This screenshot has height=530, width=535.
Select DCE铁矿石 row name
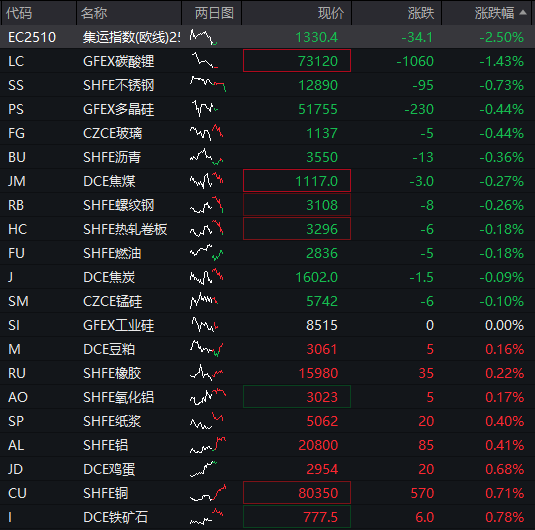[115, 517]
